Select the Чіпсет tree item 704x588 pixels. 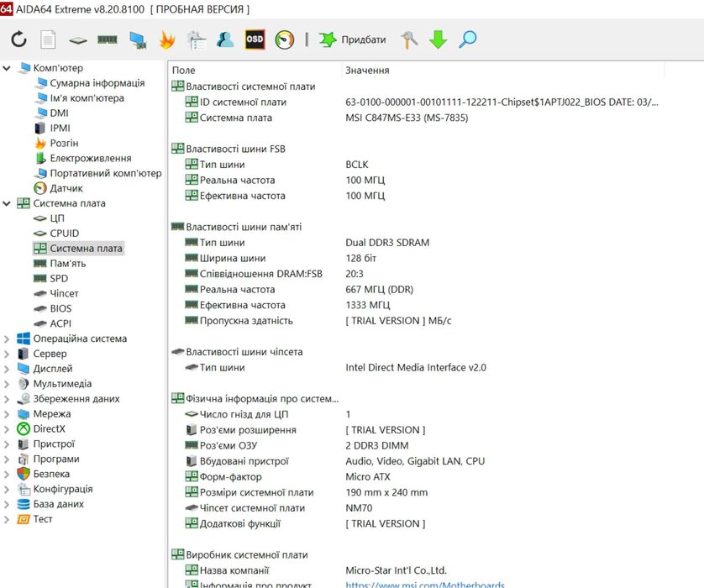pyautogui.click(x=64, y=293)
